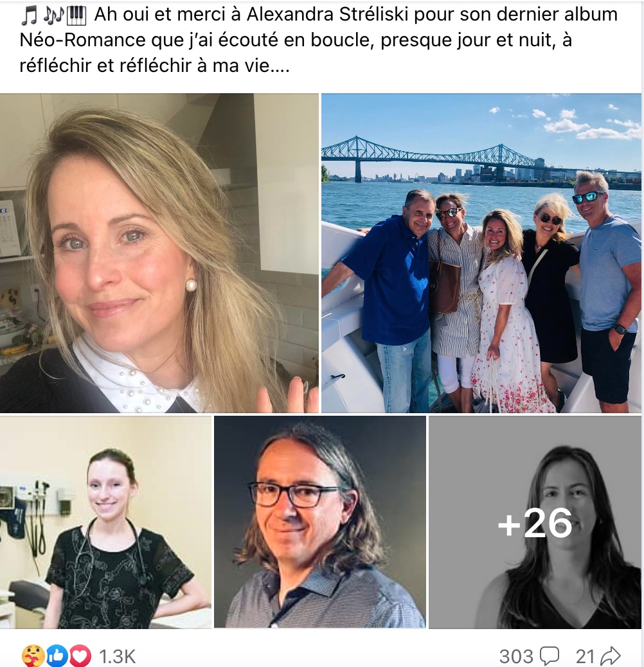Click the blue thumbs-up like reaction
Image resolution: width=644 pixels, height=667 pixels.
pos(57,656)
